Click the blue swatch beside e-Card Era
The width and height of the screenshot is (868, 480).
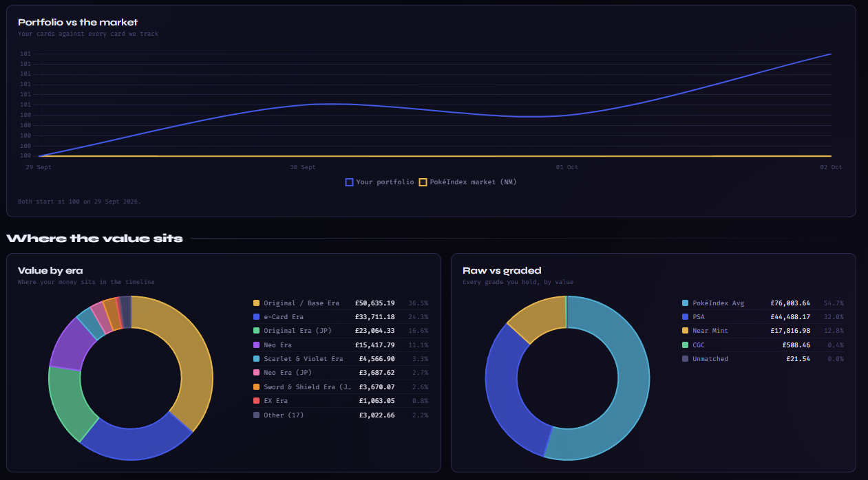[x=257, y=317]
